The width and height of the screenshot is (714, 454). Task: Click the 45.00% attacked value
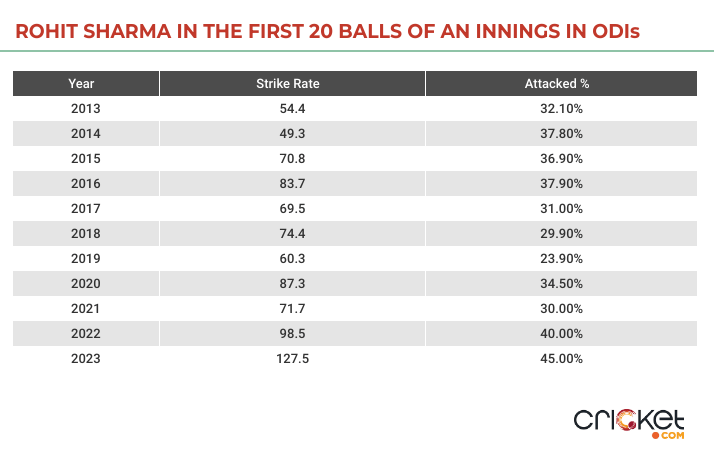click(554, 358)
